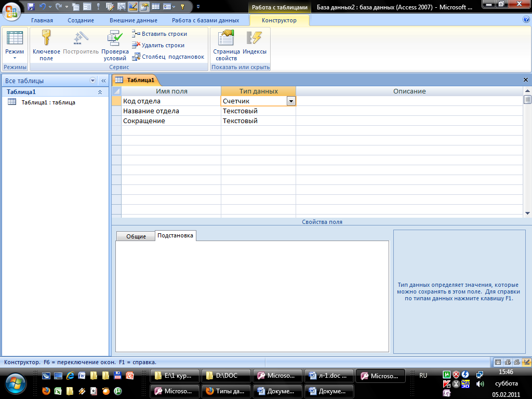Click Текстовый type for Сокращение
This screenshot has height=399, width=532.
(x=258, y=121)
